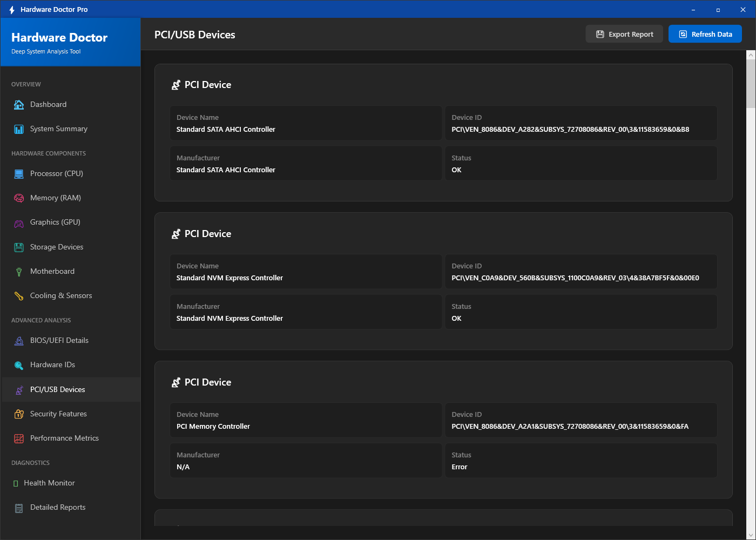Click the Processor (CPU) monitor icon
756x540 pixels.
19,174
